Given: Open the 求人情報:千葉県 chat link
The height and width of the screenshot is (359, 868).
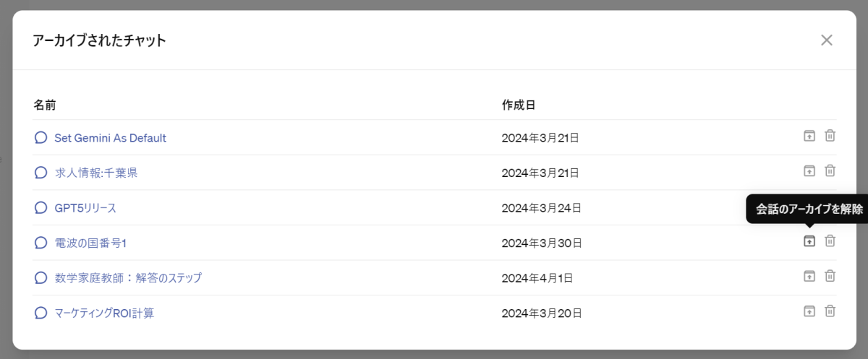Looking at the screenshot, I should 95,173.
